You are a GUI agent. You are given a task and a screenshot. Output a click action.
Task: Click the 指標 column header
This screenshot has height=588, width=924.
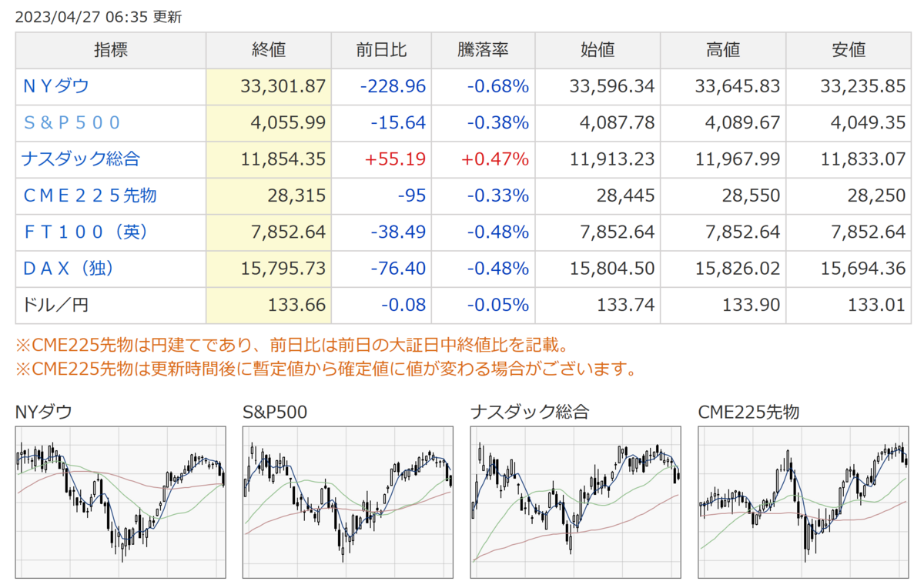click(111, 50)
